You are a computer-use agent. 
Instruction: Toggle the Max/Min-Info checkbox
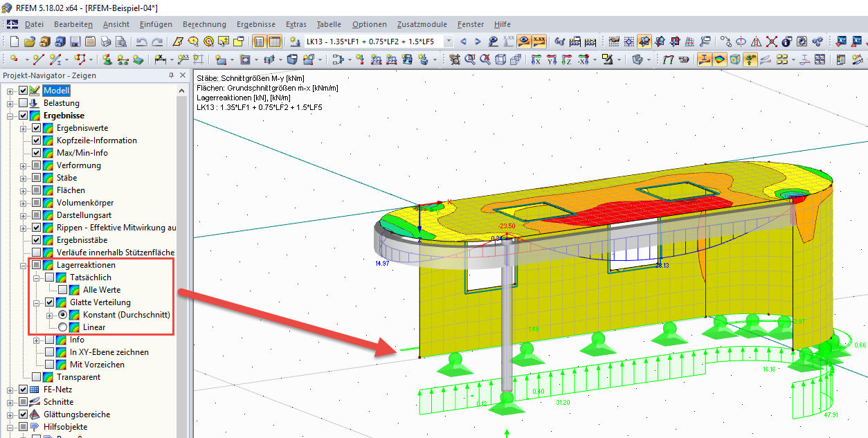tap(37, 153)
